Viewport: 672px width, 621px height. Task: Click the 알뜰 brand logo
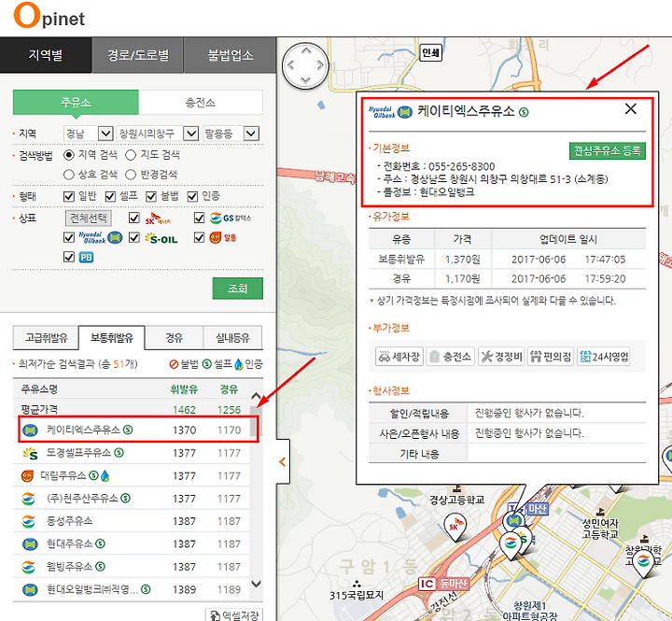click(x=223, y=237)
